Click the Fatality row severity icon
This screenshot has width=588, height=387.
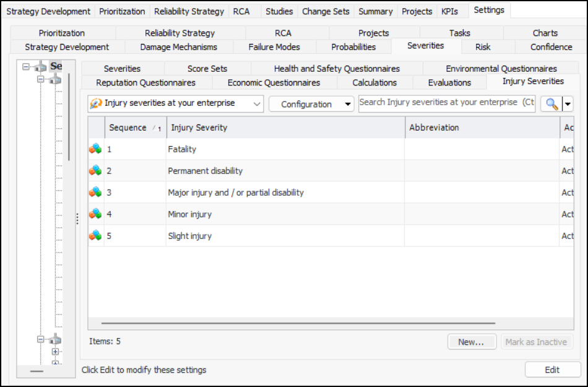click(x=95, y=149)
